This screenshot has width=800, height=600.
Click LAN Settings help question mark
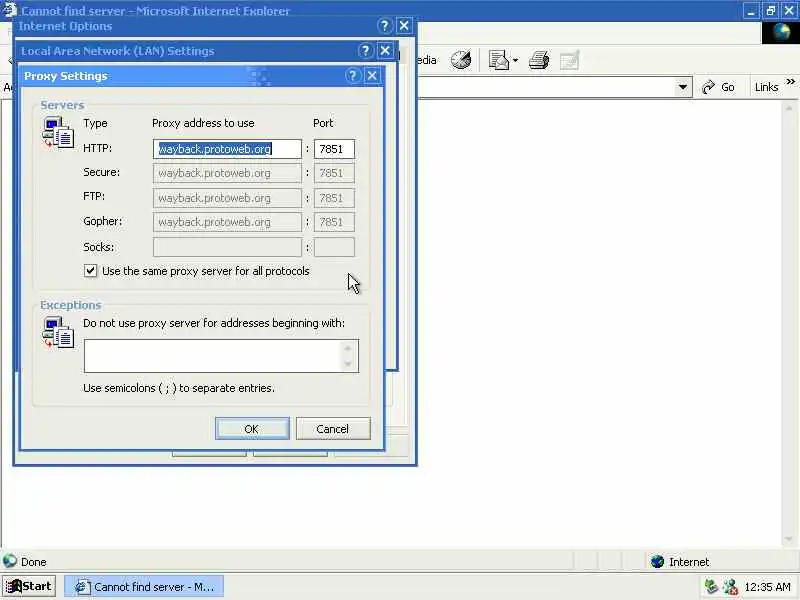point(365,51)
